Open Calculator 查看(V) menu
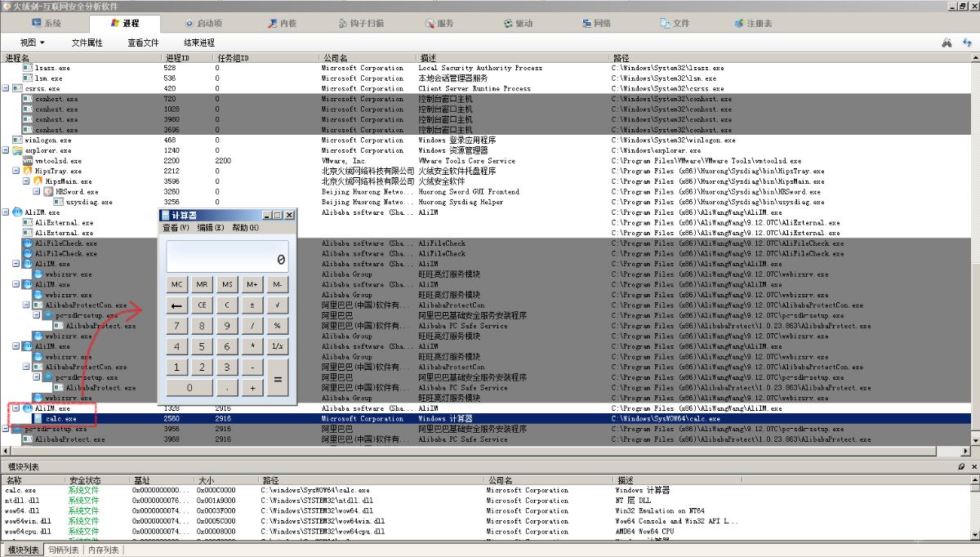The image size is (980, 557). [x=176, y=228]
